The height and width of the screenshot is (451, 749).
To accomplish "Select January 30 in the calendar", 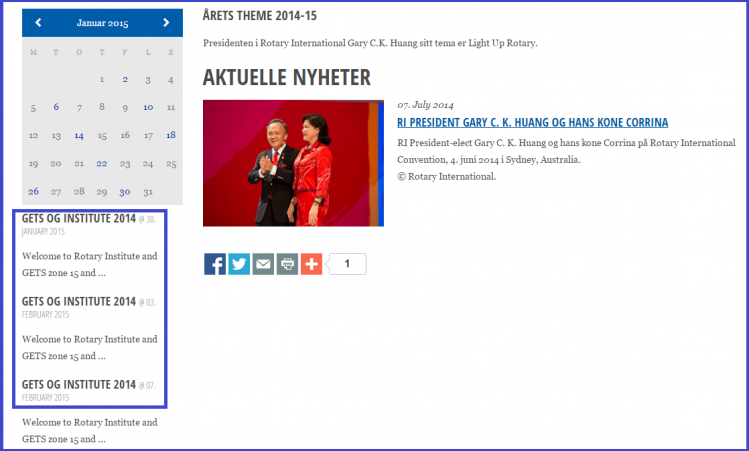I will [125, 192].
